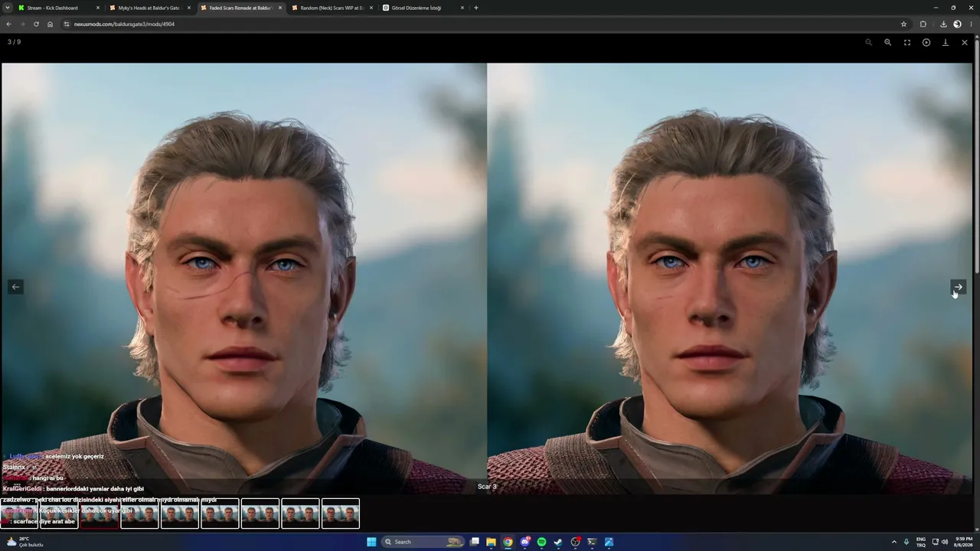Open the fourth thumbnail in the gallery strip
This screenshot has height=551, width=980.
(x=139, y=514)
